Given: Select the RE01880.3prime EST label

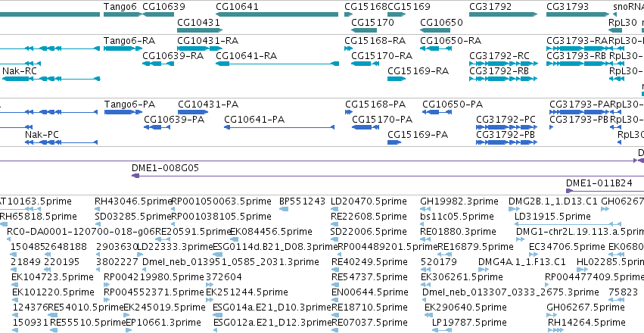Looking at the screenshot, I should pos(458,232).
